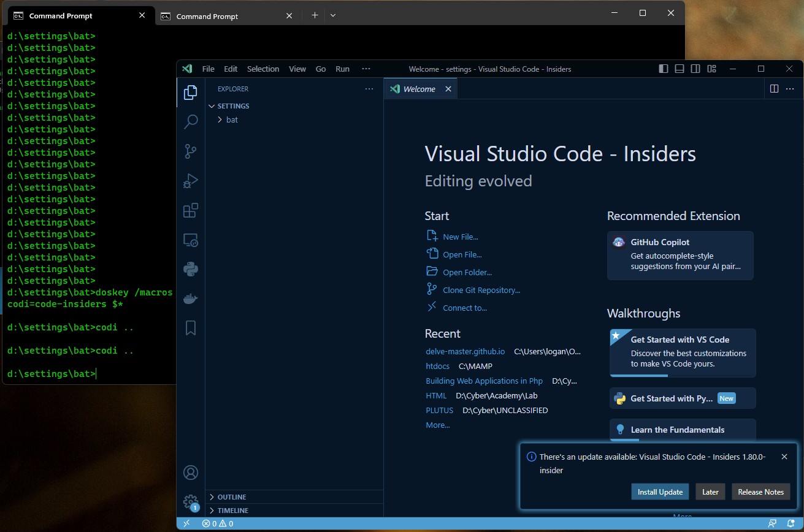Screen dimensions: 804x532
Task: Open recent delve-master.github.io
Action: (x=465, y=351)
